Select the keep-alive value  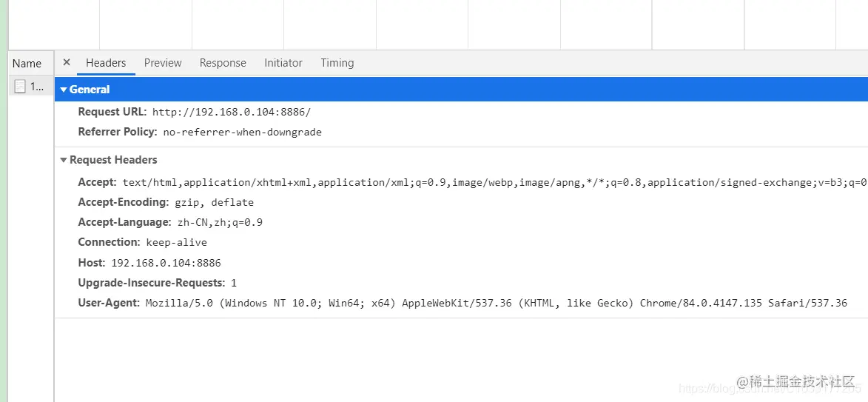point(177,243)
